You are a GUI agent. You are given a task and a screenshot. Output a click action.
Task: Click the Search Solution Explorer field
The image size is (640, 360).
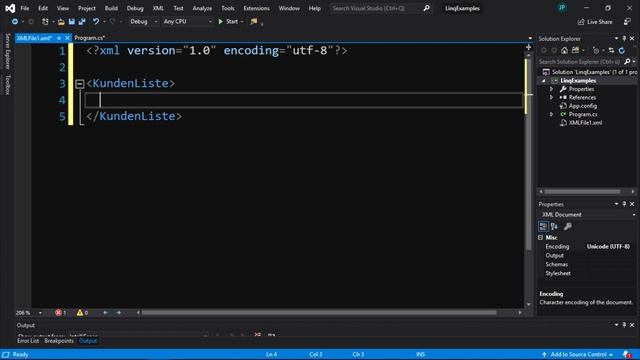coord(580,62)
